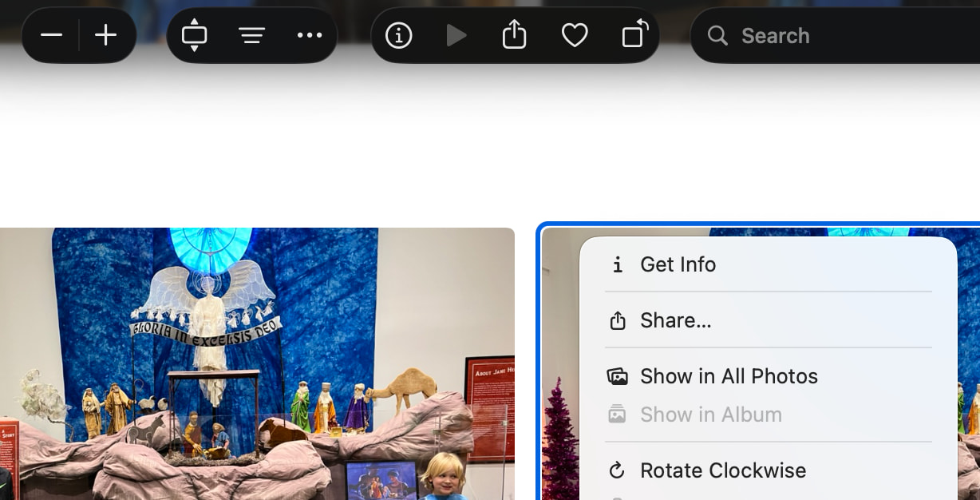980x500 pixels.
Task: Click the photos icon beside Show in All Photos
Action: click(617, 376)
